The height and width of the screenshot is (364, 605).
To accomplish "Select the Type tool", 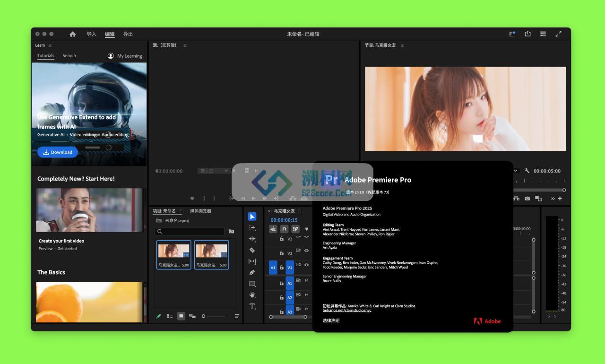I will point(252,306).
